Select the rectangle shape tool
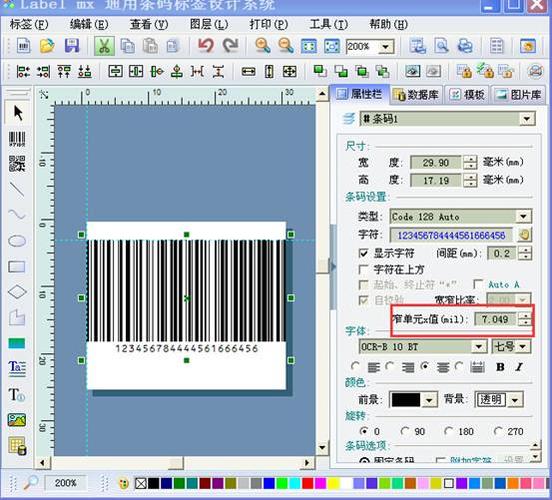This screenshot has width=552, height=500. point(17,267)
